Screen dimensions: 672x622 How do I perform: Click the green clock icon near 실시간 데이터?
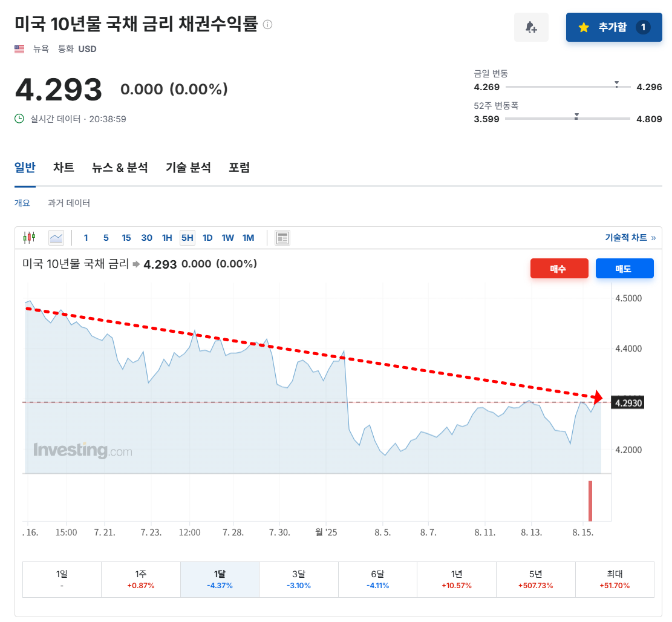click(x=20, y=119)
